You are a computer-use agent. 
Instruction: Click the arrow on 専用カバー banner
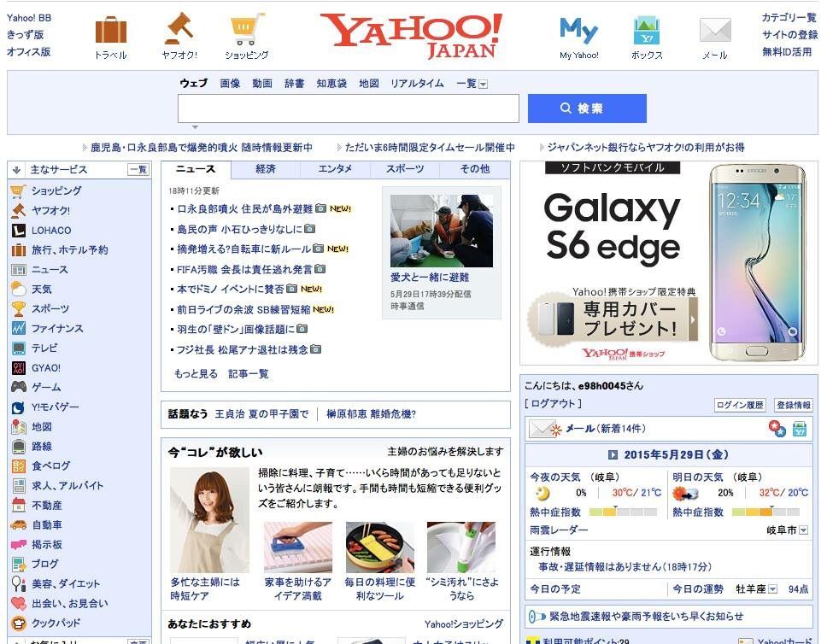coord(693,319)
